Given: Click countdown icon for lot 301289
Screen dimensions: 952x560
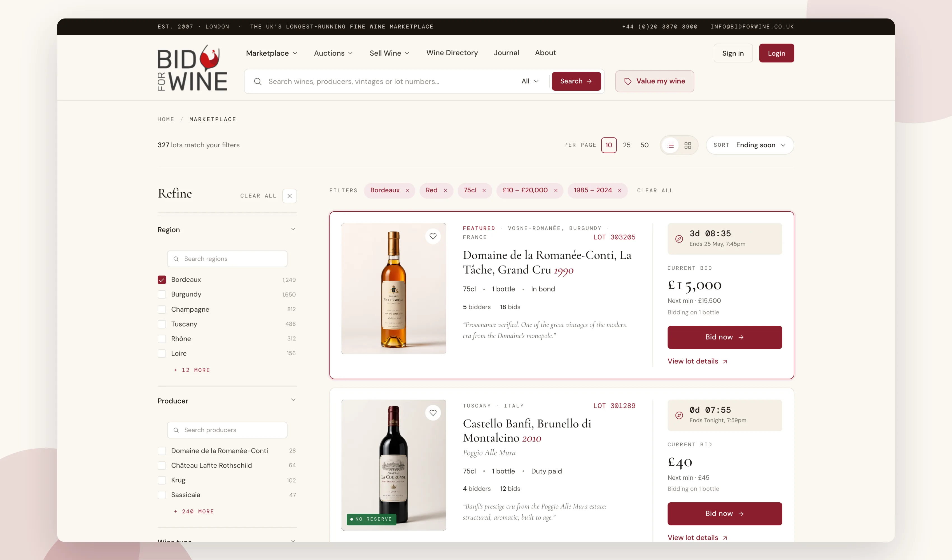Looking at the screenshot, I should pos(679,415).
